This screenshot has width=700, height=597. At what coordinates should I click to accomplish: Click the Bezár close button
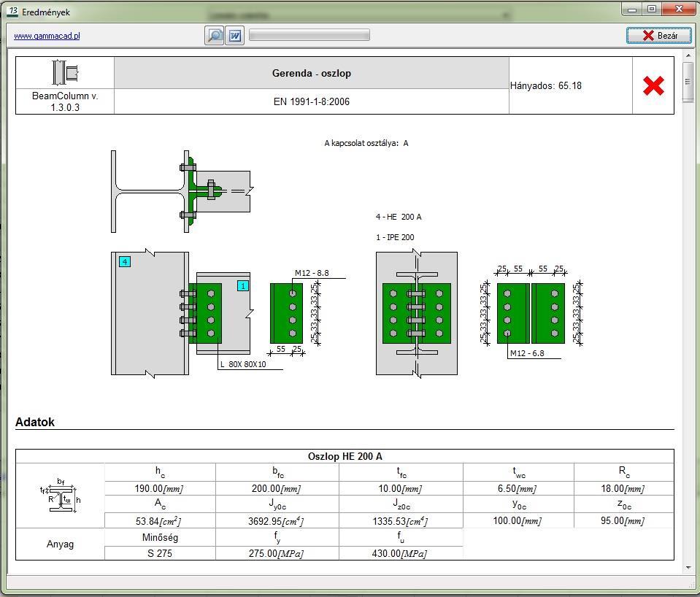pos(659,35)
